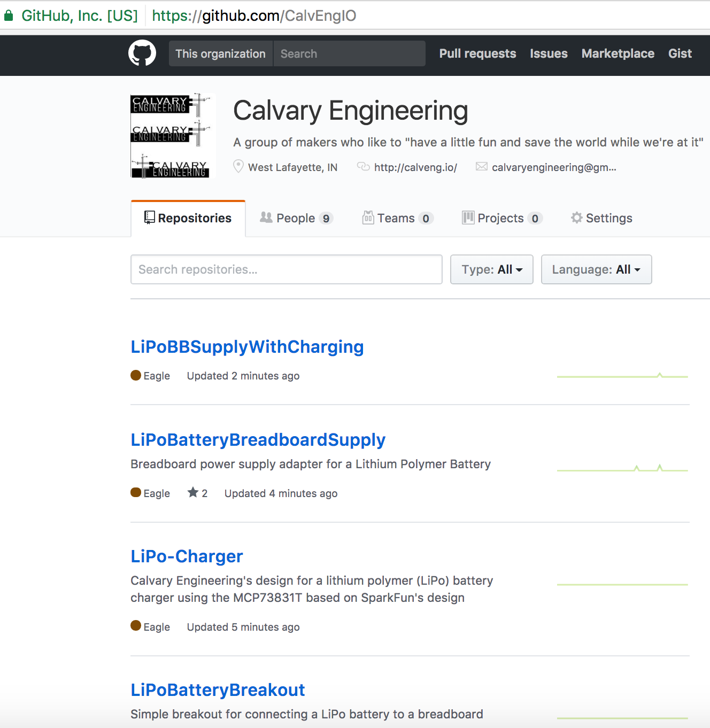710x728 pixels.
Task: Open the LiPo-Charger repository
Action: (187, 556)
